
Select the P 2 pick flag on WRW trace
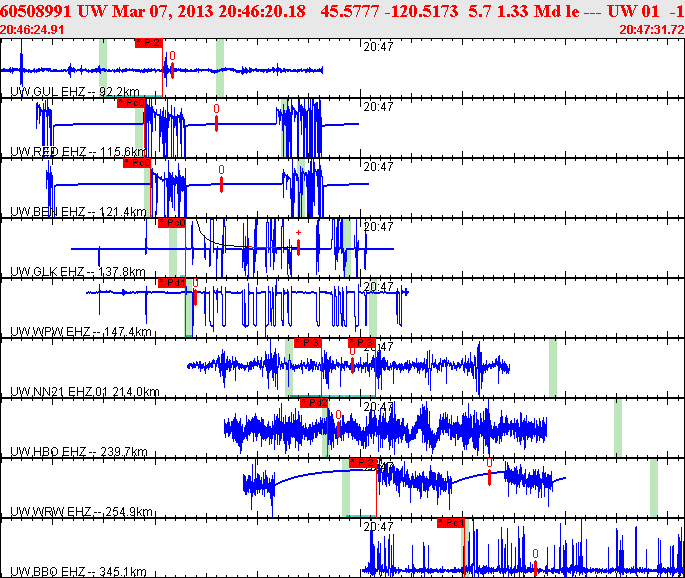coord(363,463)
